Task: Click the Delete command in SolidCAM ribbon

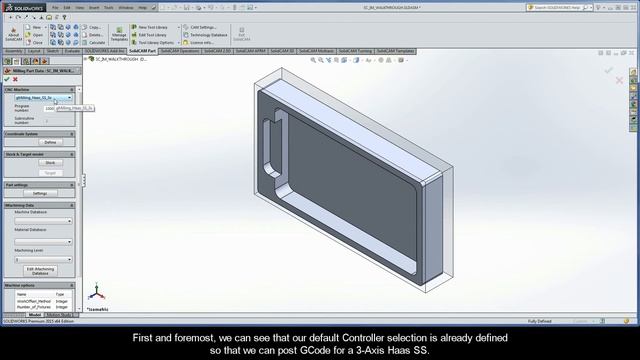Action: 92,35
